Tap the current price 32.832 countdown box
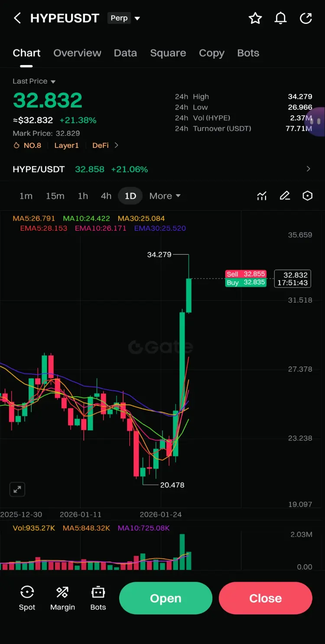Viewport: 325px width, 644px height. [292, 278]
